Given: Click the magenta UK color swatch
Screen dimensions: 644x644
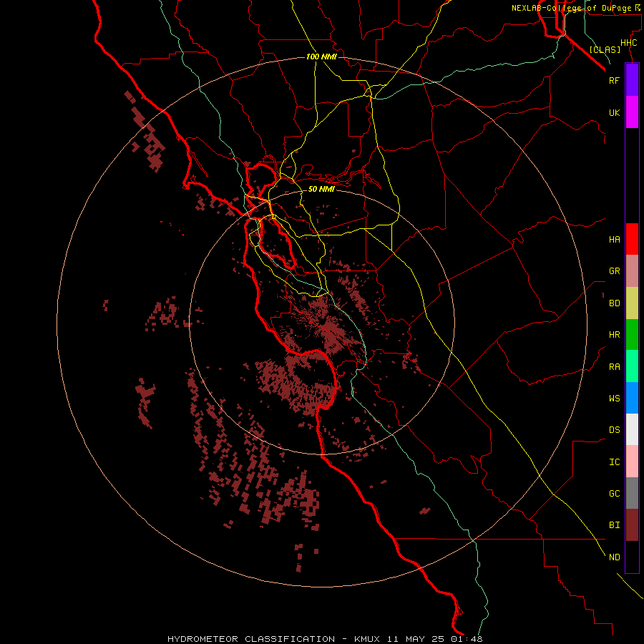Looking at the screenshot, I should [x=632, y=112].
